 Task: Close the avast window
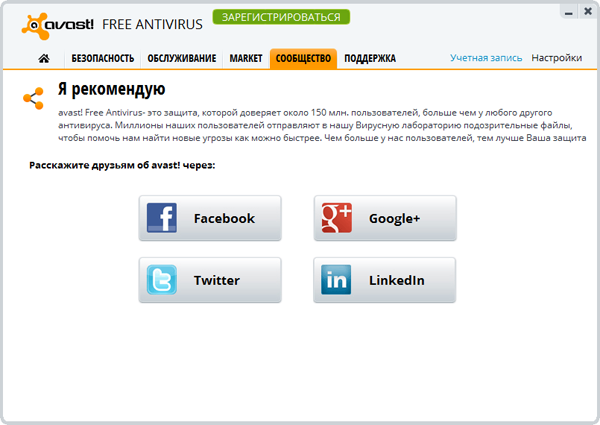(x=588, y=11)
